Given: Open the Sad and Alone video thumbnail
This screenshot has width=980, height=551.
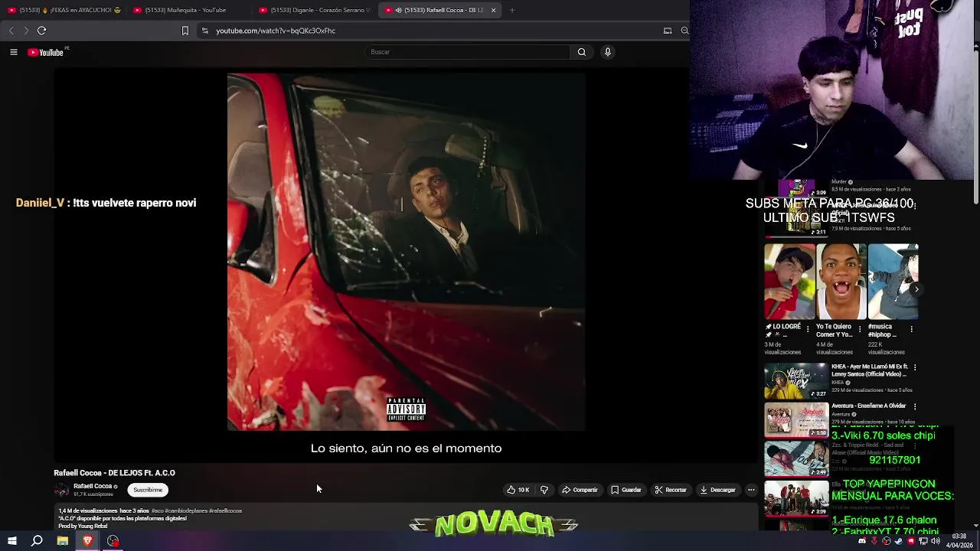Looking at the screenshot, I should pos(796,459).
